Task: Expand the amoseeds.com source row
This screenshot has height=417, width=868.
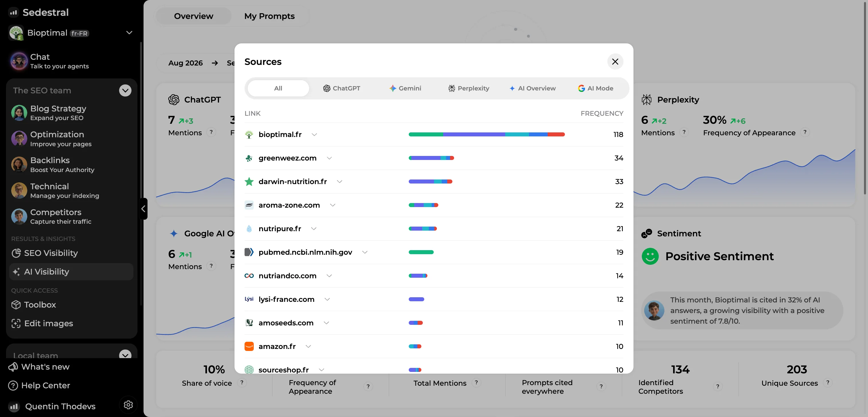Action: click(326, 323)
